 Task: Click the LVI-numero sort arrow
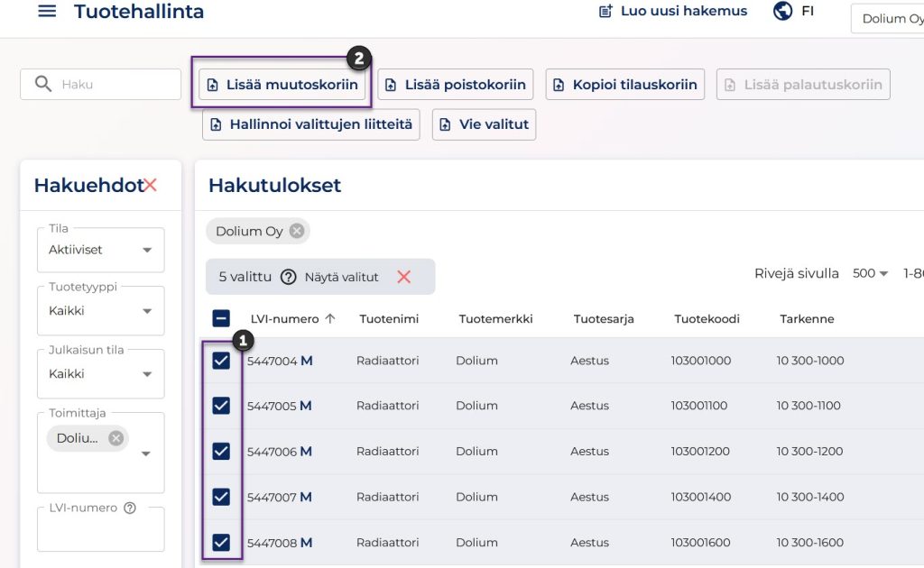pos(330,318)
